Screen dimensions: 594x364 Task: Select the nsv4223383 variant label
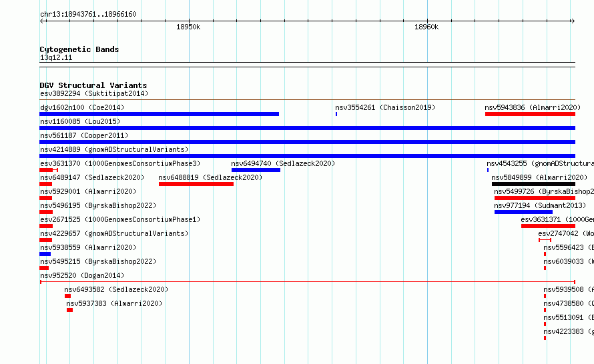(x=569, y=331)
